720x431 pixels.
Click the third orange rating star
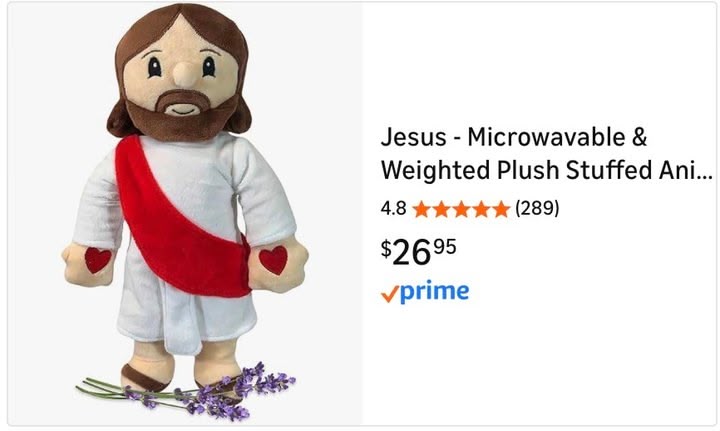tap(460, 210)
